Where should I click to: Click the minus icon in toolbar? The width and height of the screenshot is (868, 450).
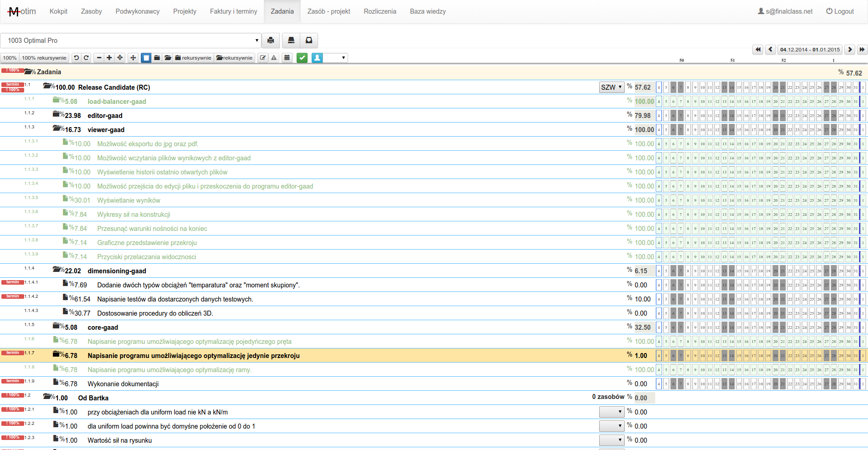pyautogui.click(x=99, y=58)
